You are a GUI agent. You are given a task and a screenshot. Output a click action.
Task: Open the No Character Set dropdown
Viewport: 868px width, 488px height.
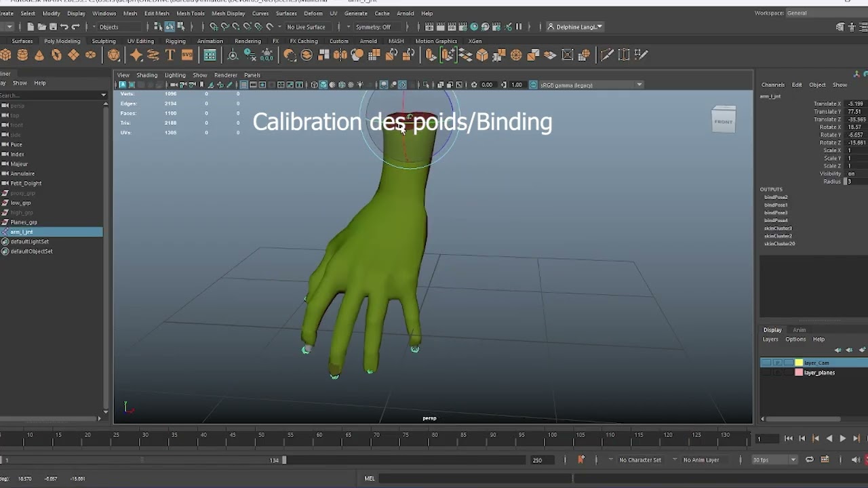point(639,460)
